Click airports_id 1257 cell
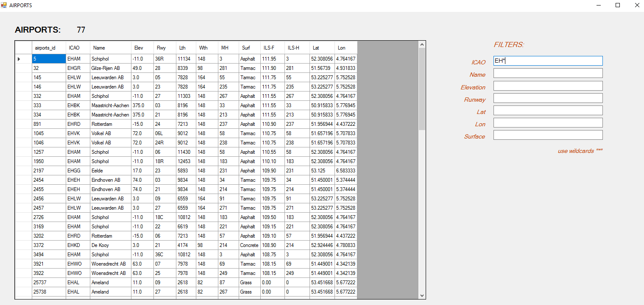The image size is (644, 305). pos(49,152)
